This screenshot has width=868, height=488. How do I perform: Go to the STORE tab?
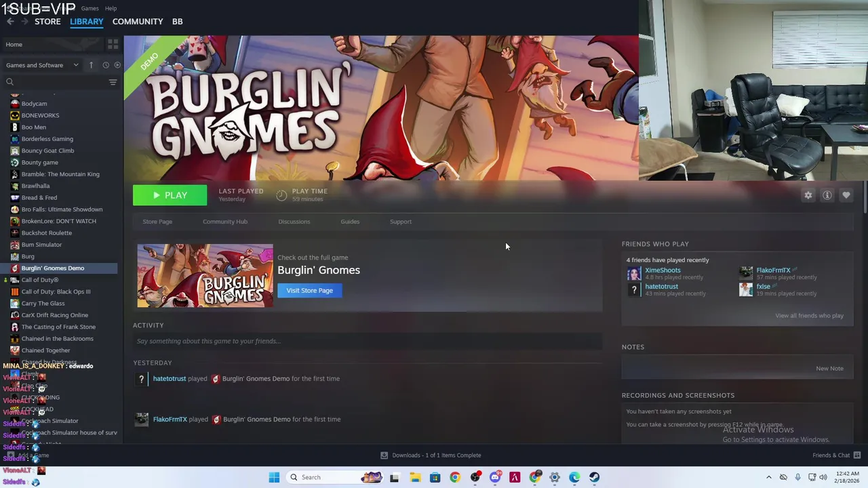coord(47,22)
